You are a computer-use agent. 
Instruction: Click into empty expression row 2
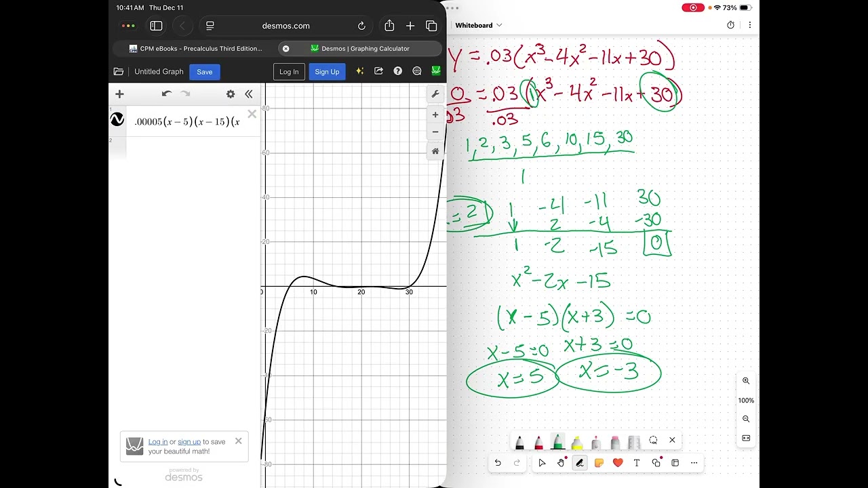[x=193, y=148]
